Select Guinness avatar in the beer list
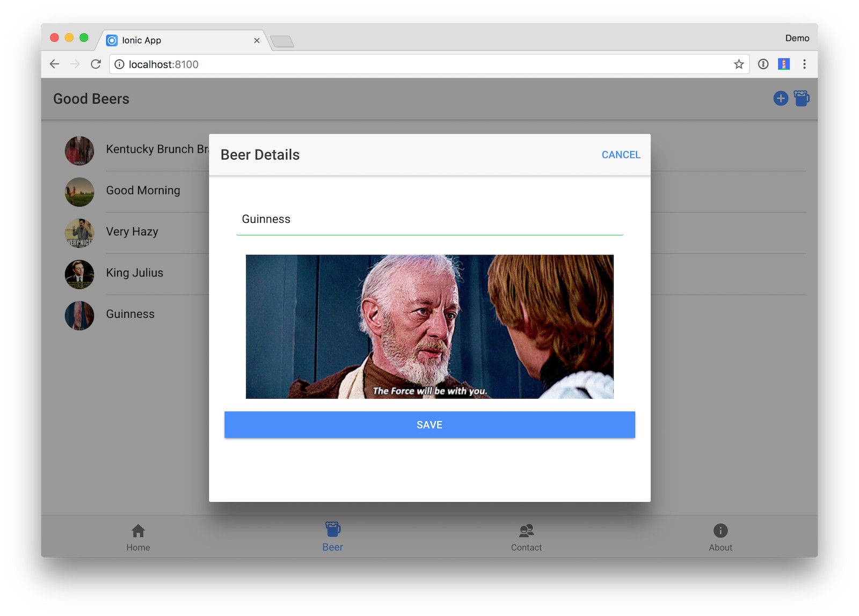Viewport: 859px width, 616px height. click(79, 316)
